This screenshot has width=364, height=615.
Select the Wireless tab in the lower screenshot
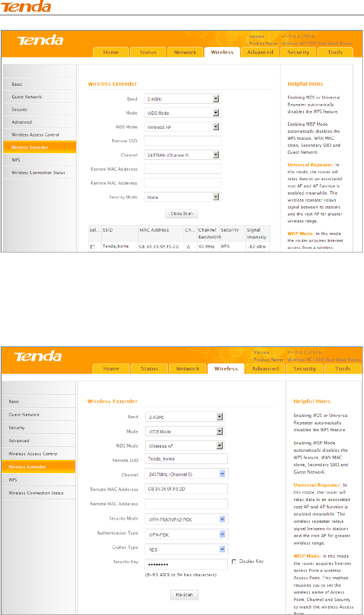[226, 368]
